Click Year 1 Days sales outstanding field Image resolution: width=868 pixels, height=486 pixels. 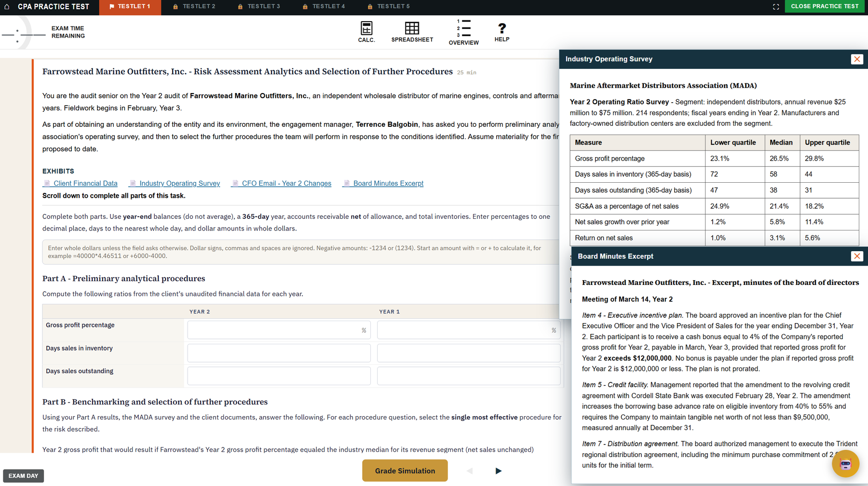pos(469,376)
